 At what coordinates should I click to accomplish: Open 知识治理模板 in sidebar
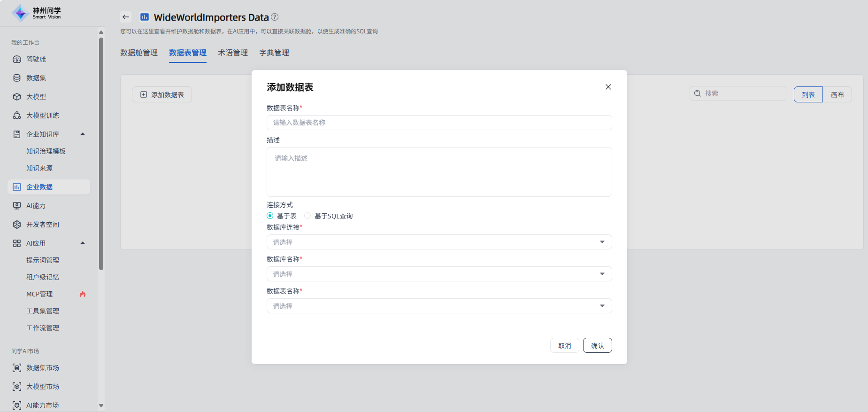point(46,151)
